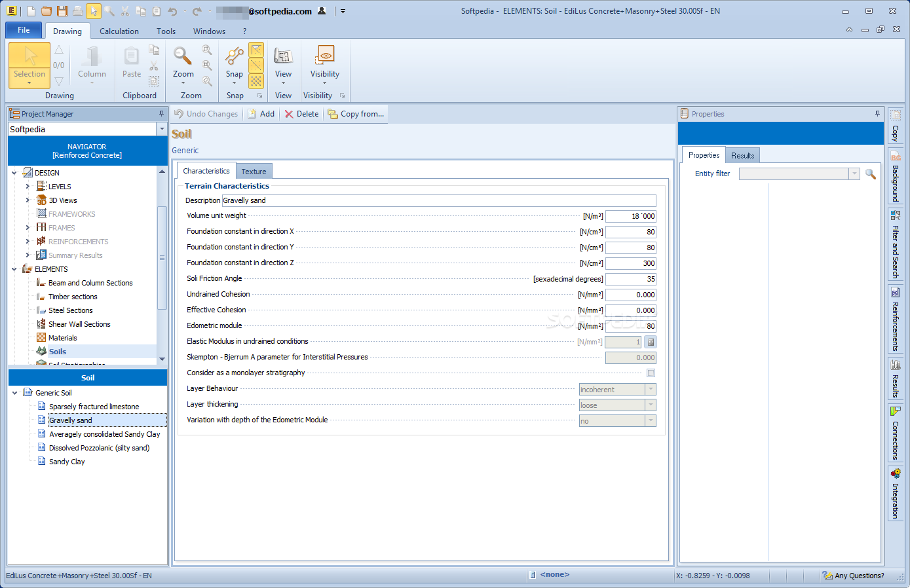
Task: Click the Redo arrow in quick access toolbar
Action: 197,11
